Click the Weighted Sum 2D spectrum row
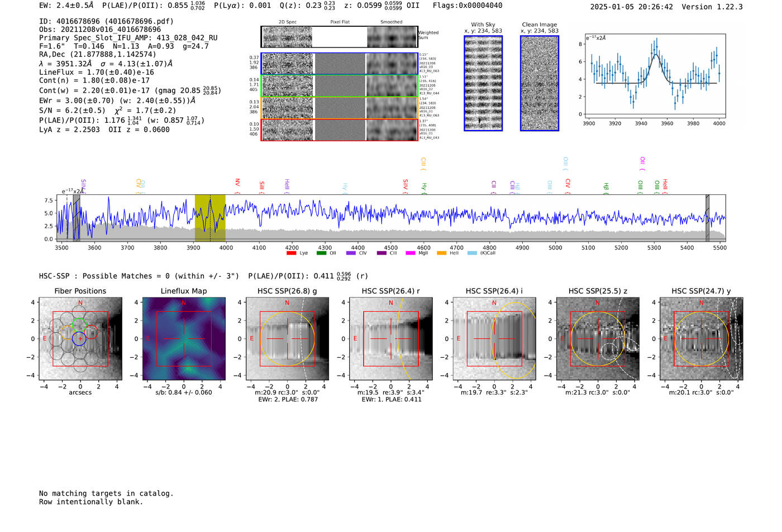The width and height of the screenshot is (782, 532). pyautogui.click(x=339, y=37)
